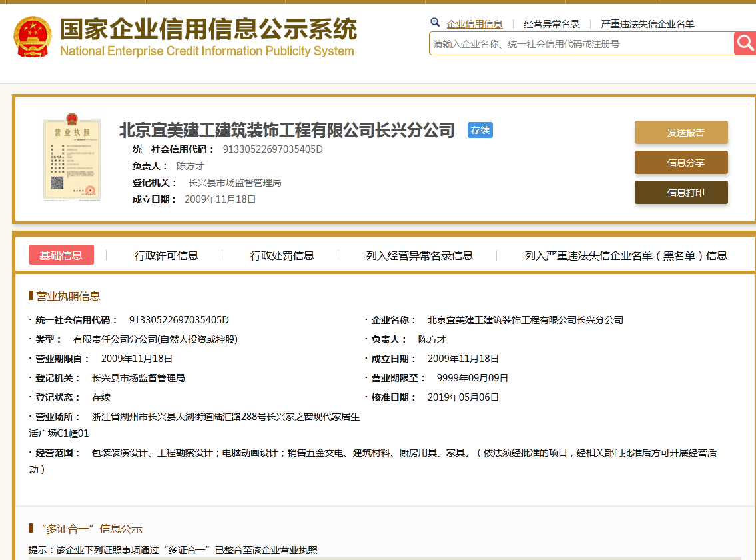Viewport: 756px width, 560px height.
Task: Click the 提示 notice about 多证合一
Action: click(173, 550)
